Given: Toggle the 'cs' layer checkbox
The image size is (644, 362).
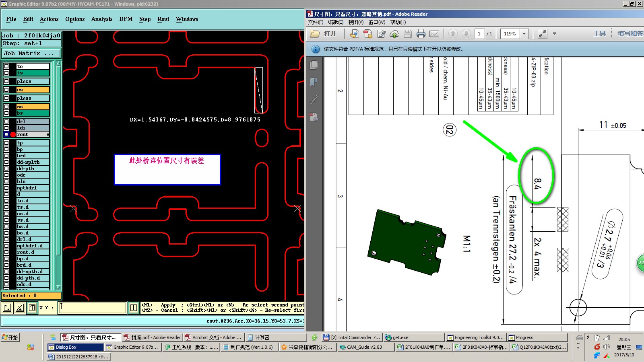Looking at the screenshot, I should click(x=6, y=90).
